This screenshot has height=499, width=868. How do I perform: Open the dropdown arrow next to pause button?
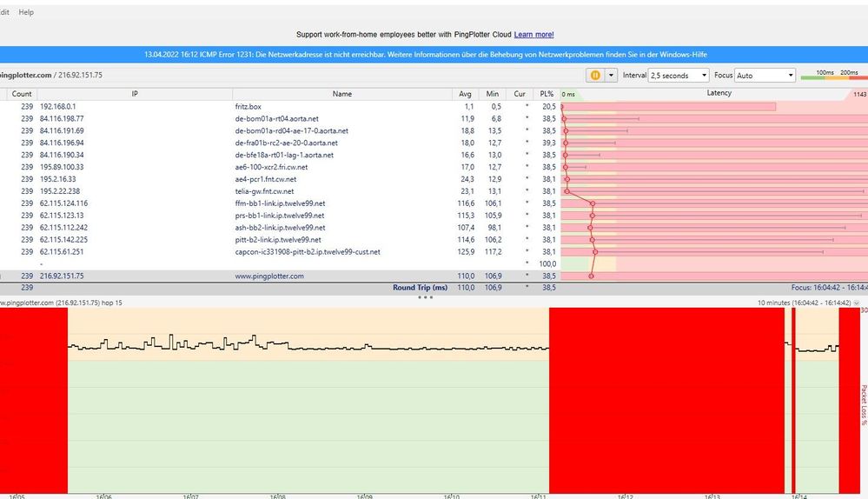click(611, 76)
